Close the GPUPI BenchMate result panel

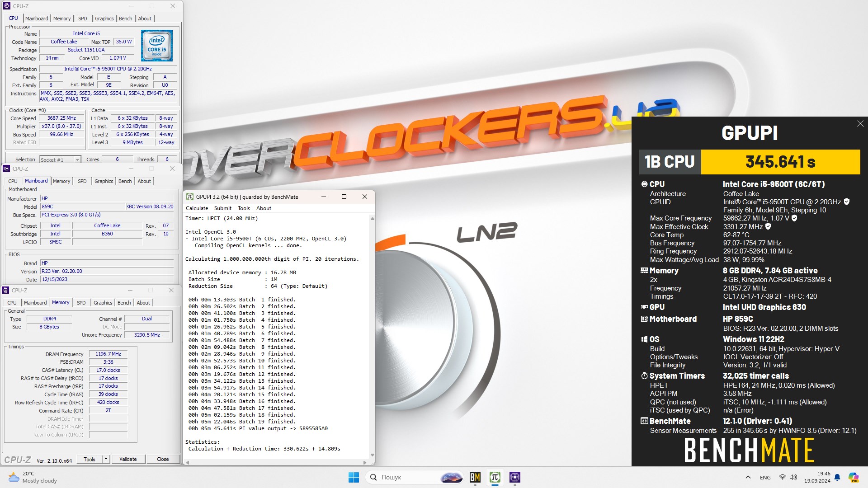(x=860, y=124)
